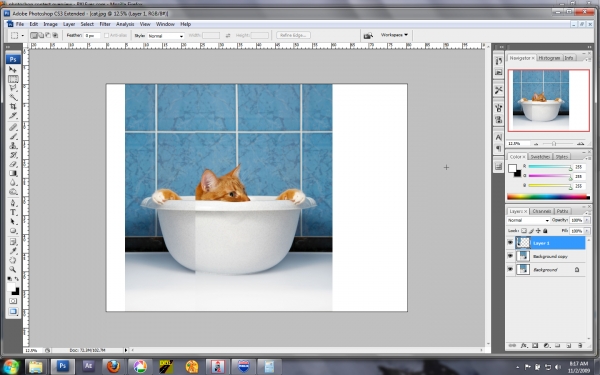Select the Notes tool

tap(13, 242)
